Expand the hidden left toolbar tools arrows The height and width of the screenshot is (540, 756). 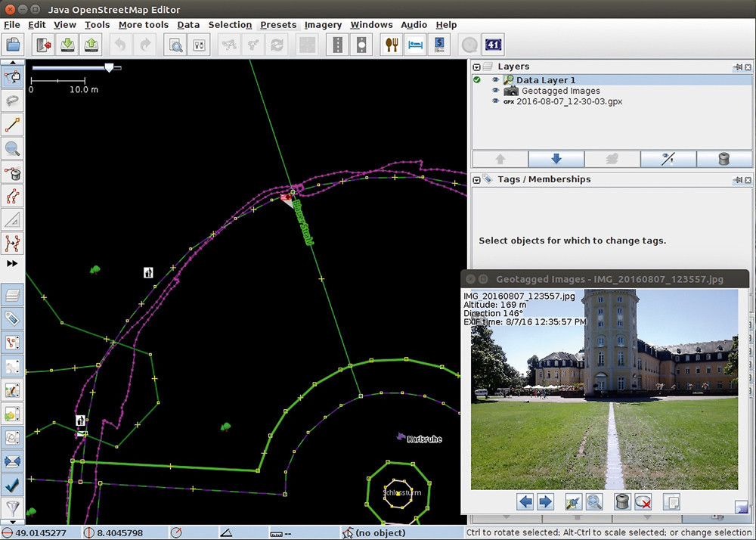[12, 263]
